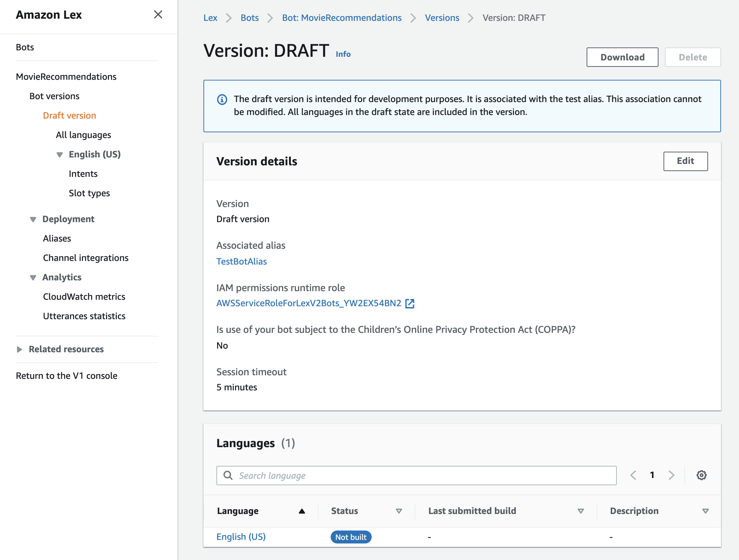Open table preferences gear icon

coord(701,475)
